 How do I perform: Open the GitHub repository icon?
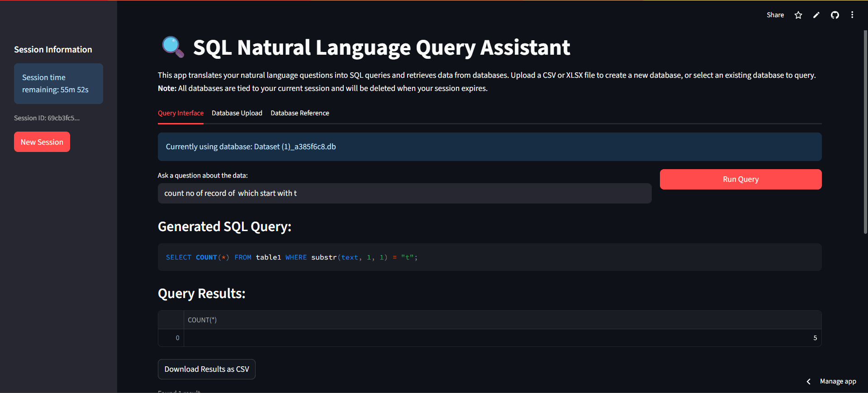[835, 15]
